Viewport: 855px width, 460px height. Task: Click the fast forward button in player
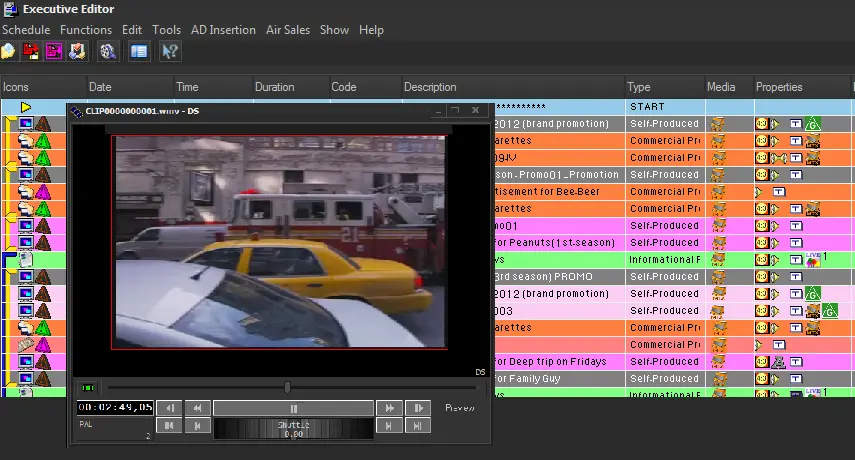coord(388,408)
